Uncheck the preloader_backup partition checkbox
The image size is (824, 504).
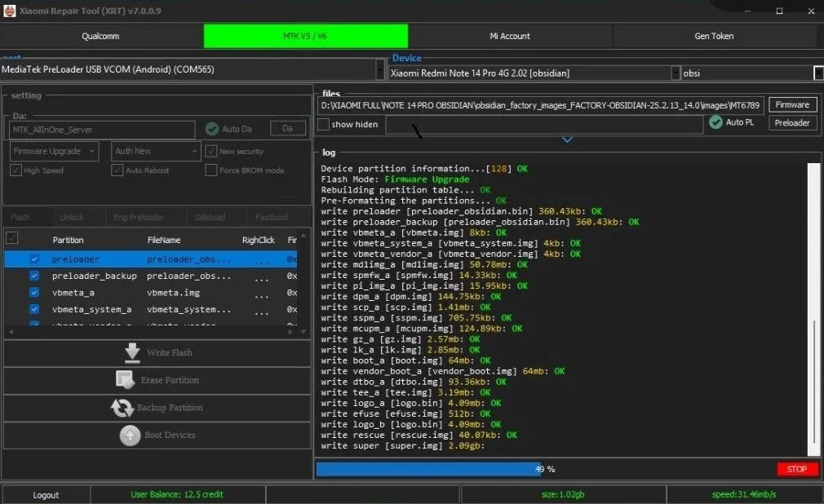[x=34, y=276]
